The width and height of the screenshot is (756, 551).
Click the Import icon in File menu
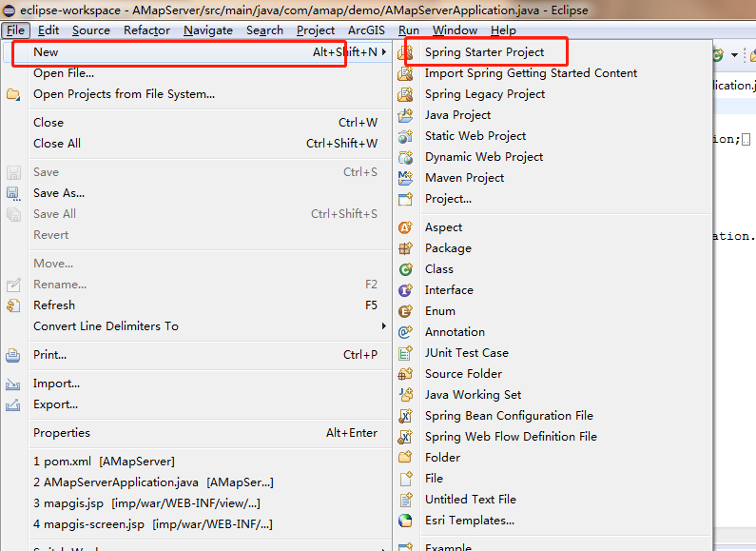(x=13, y=384)
